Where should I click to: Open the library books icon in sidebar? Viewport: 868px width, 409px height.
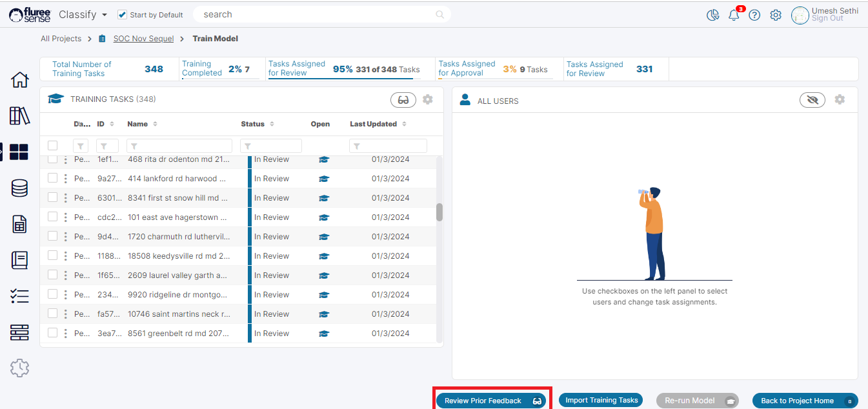point(20,116)
